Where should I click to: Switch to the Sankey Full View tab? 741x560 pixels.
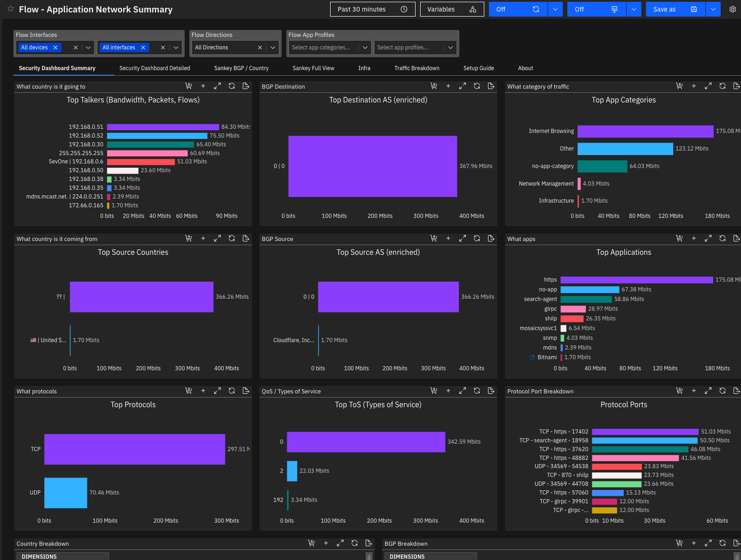point(313,68)
